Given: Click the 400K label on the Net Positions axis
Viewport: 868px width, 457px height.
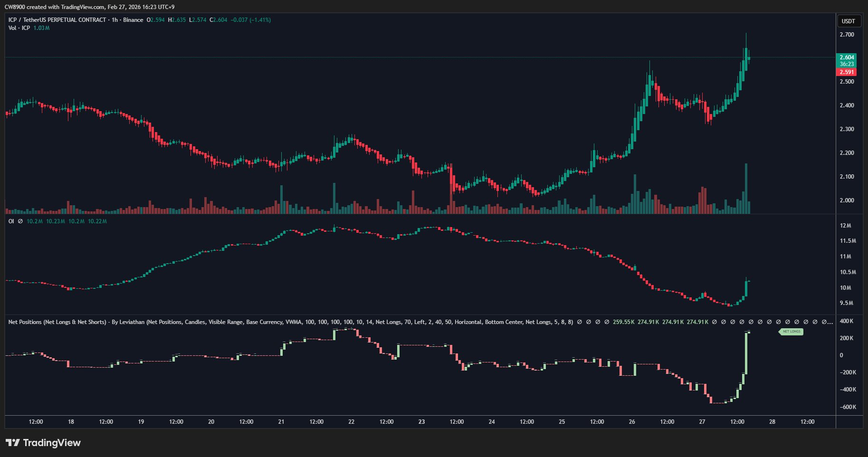Looking at the screenshot, I should (x=847, y=321).
